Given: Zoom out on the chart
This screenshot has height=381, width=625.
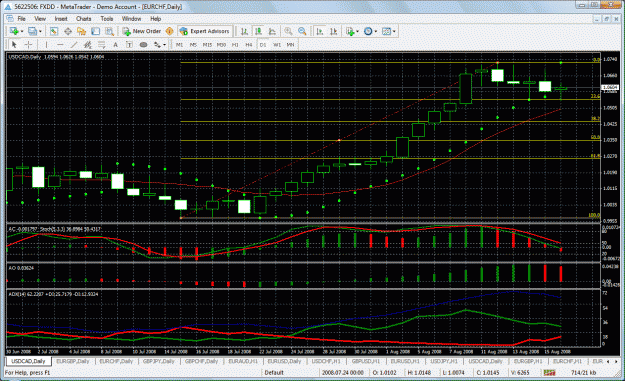Looking at the screenshot, I should coord(302,31).
